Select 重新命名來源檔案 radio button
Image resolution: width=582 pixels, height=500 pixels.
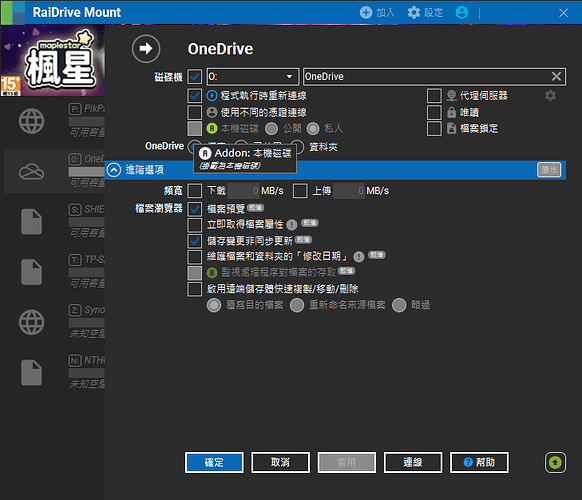(x=297, y=305)
